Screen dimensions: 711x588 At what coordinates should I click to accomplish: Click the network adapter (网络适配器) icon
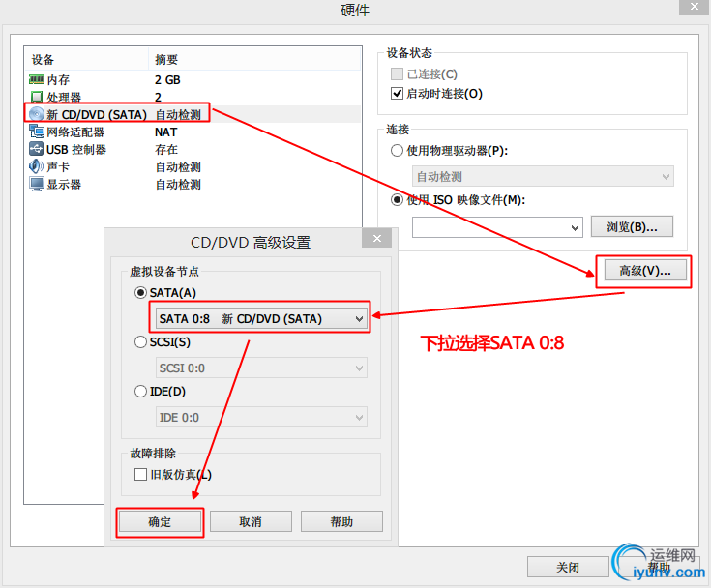(x=37, y=132)
